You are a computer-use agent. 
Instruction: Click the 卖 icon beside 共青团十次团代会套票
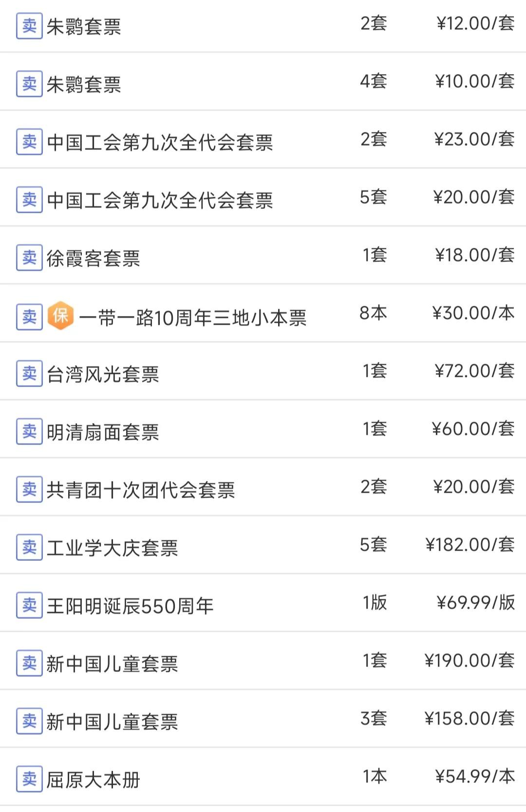coord(29,489)
